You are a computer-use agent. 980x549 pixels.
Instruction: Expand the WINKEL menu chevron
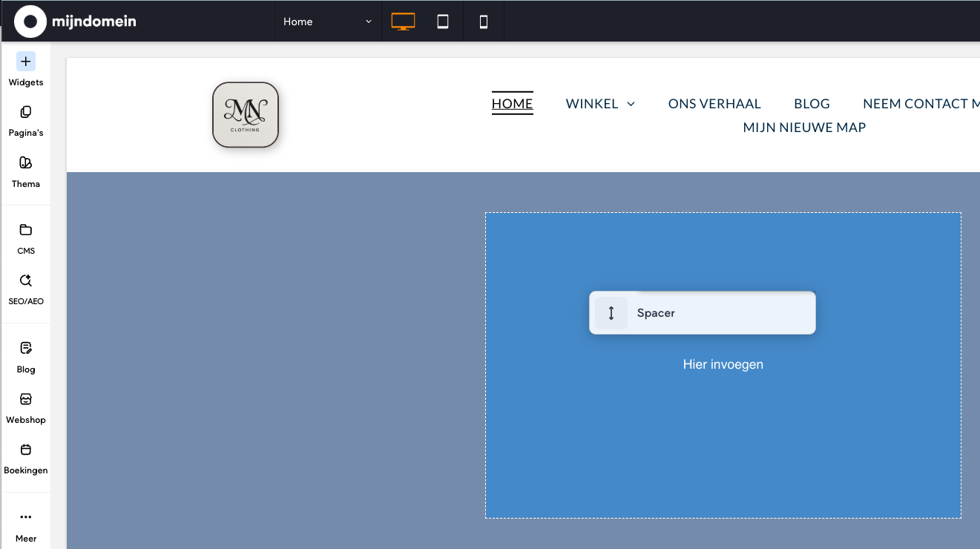tap(631, 104)
